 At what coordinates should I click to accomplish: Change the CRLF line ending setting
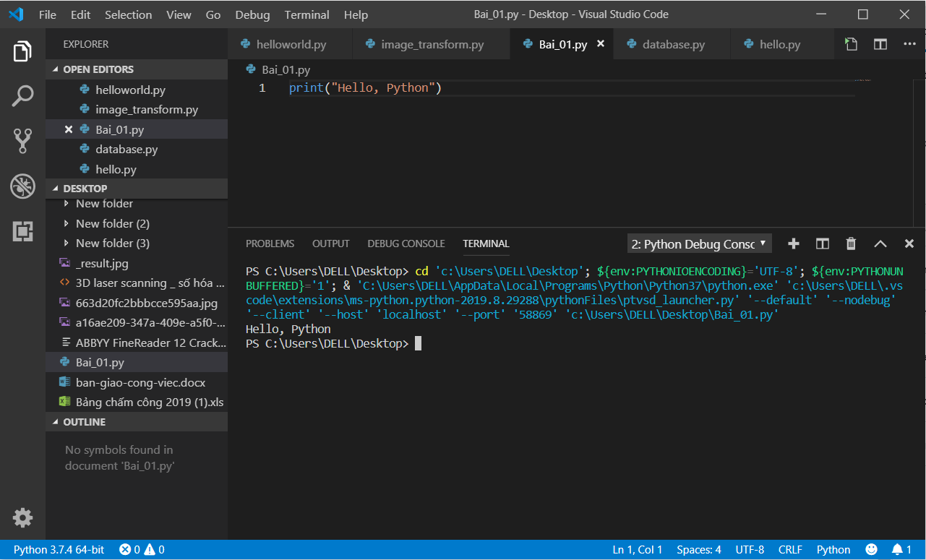(790, 550)
